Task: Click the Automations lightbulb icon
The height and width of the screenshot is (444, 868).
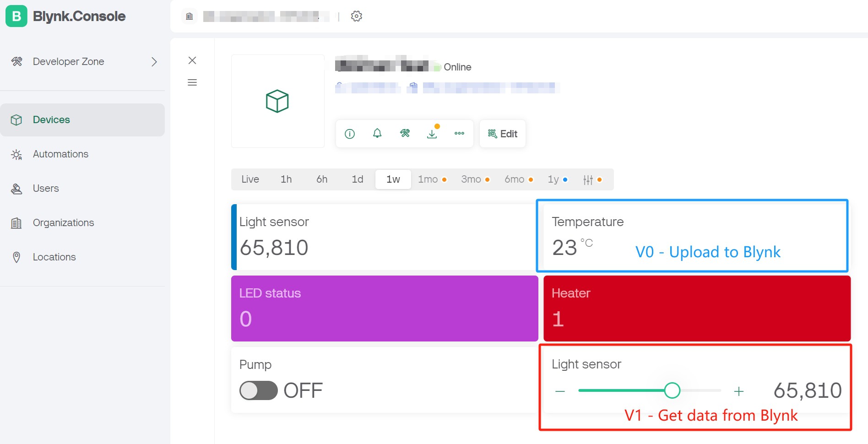Action: (16, 154)
